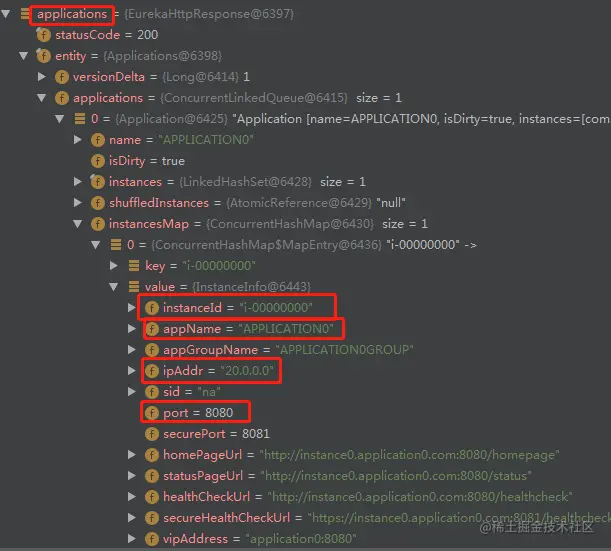Click the field icon beside homePageUrl
Screen dimensions: 611x551
pos(152,455)
